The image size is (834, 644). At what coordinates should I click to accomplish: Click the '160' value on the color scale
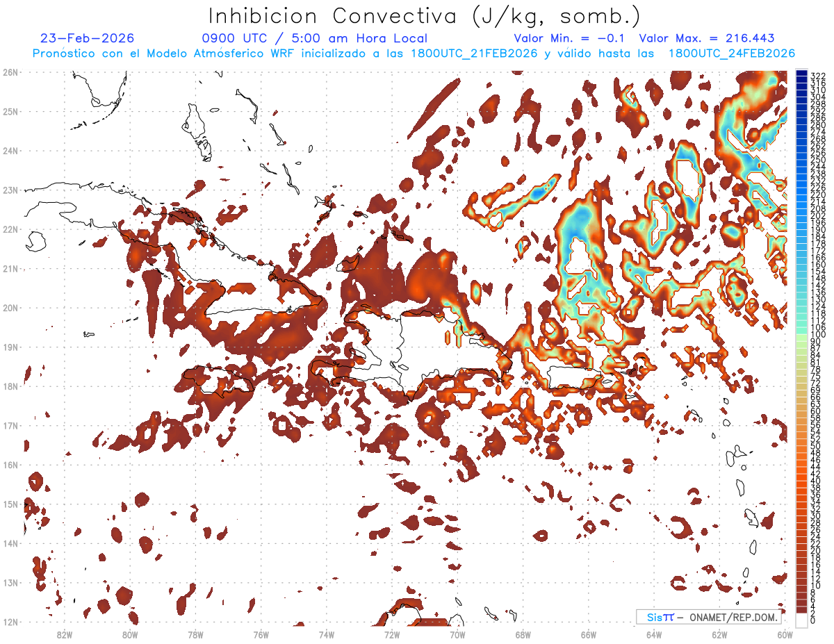point(817,265)
